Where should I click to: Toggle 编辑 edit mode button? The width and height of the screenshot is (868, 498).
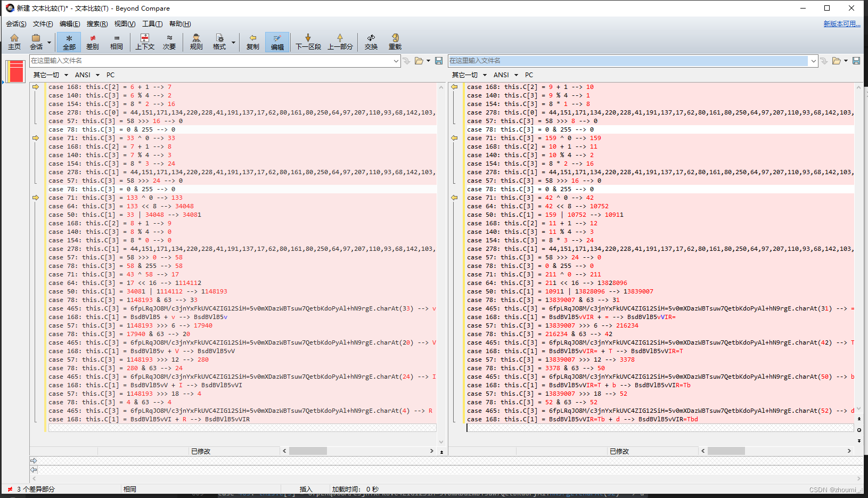277,42
